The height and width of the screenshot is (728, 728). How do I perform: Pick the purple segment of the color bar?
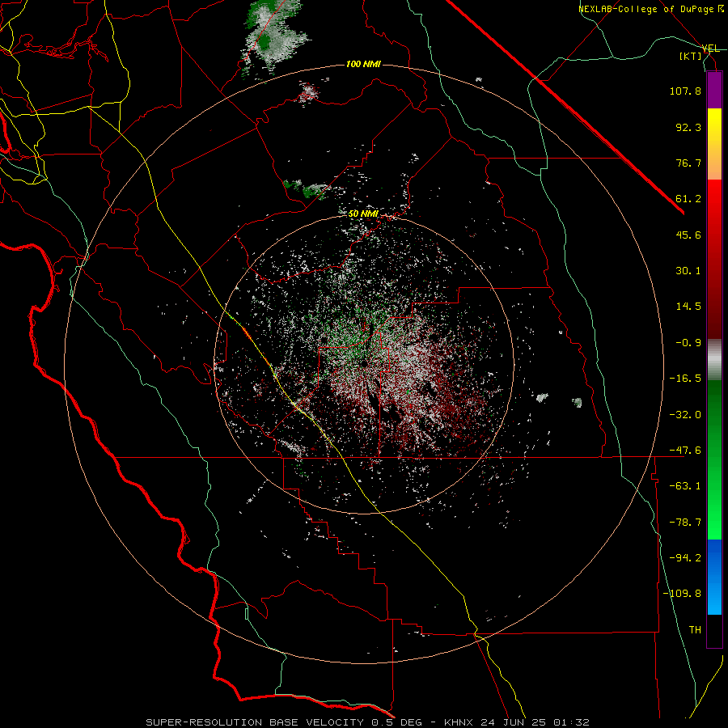point(714,90)
